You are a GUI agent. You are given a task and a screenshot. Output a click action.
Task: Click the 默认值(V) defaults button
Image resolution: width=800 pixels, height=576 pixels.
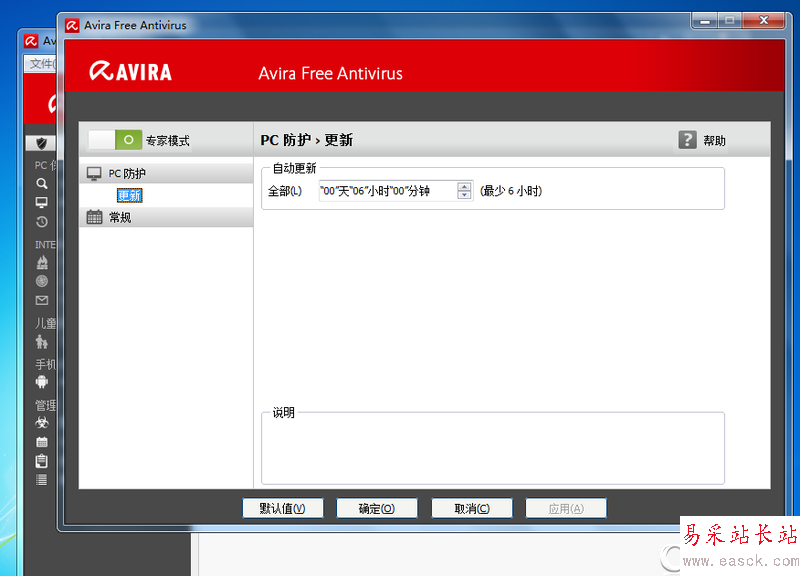pos(283,508)
